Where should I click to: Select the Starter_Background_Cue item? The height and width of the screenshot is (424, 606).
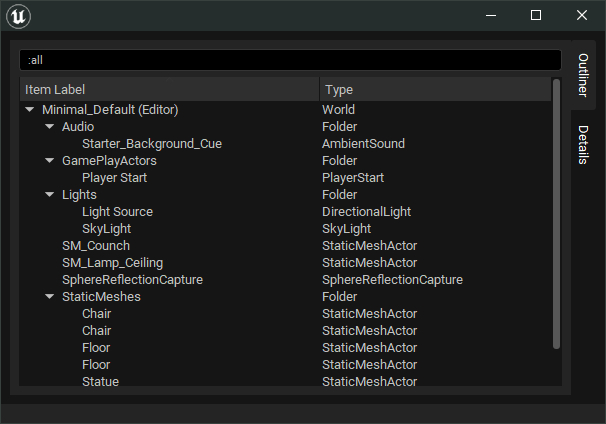click(x=152, y=144)
